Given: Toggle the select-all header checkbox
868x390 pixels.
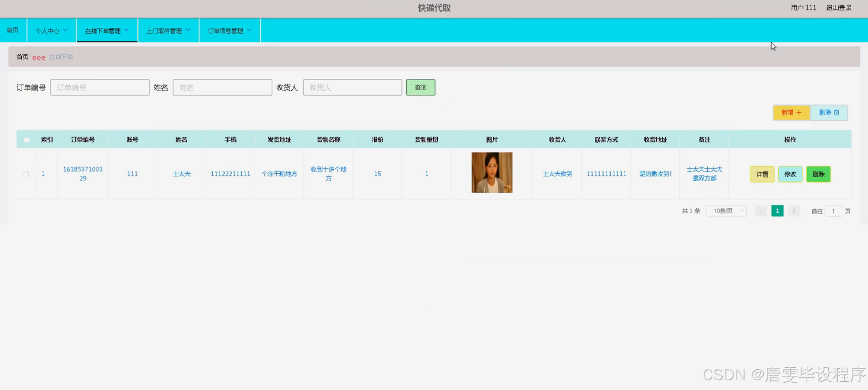Looking at the screenshot, I should [27, 140].
